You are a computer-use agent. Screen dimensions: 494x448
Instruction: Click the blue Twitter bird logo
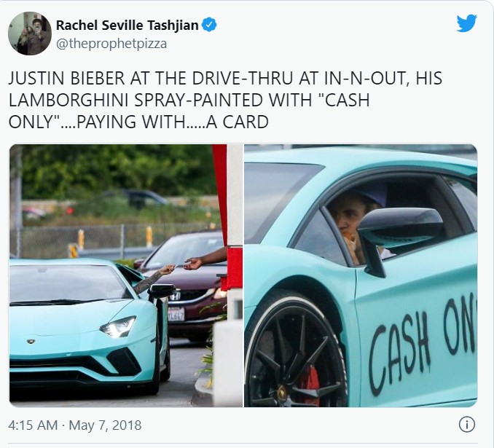[466, 23]
